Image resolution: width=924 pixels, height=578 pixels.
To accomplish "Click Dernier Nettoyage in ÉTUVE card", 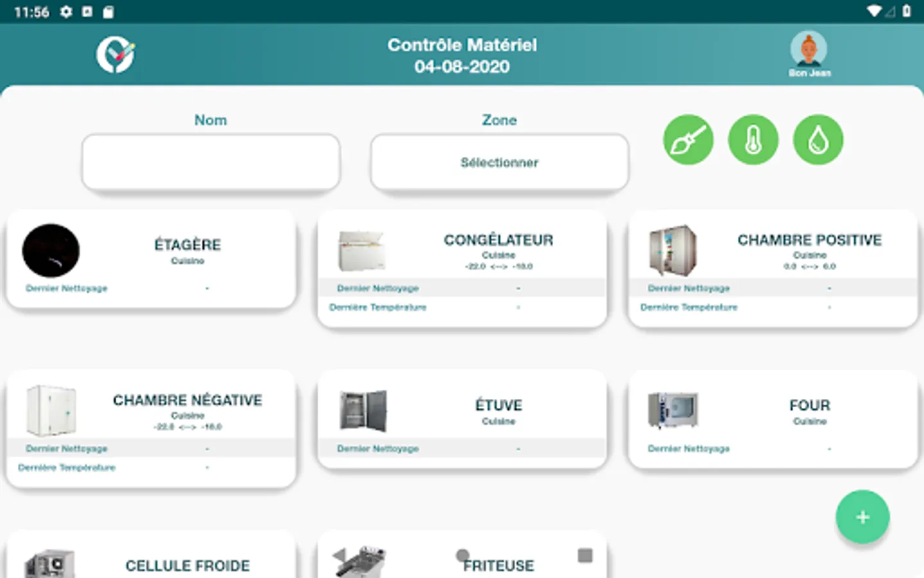I will pyautogui.click(x=378, y=448).
